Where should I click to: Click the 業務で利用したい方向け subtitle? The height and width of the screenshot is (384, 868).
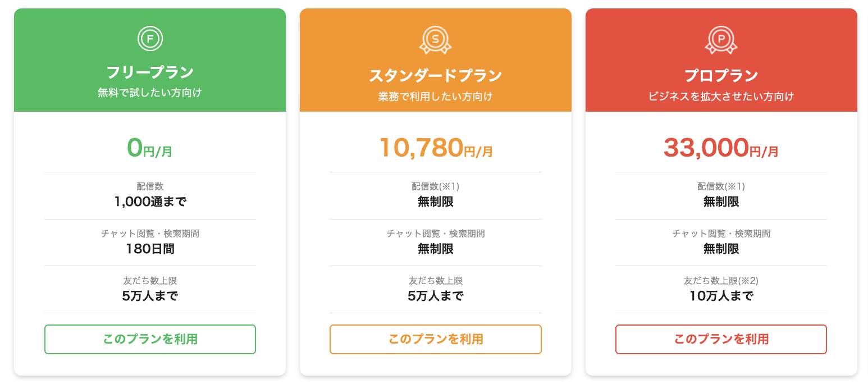coord(436,97)
